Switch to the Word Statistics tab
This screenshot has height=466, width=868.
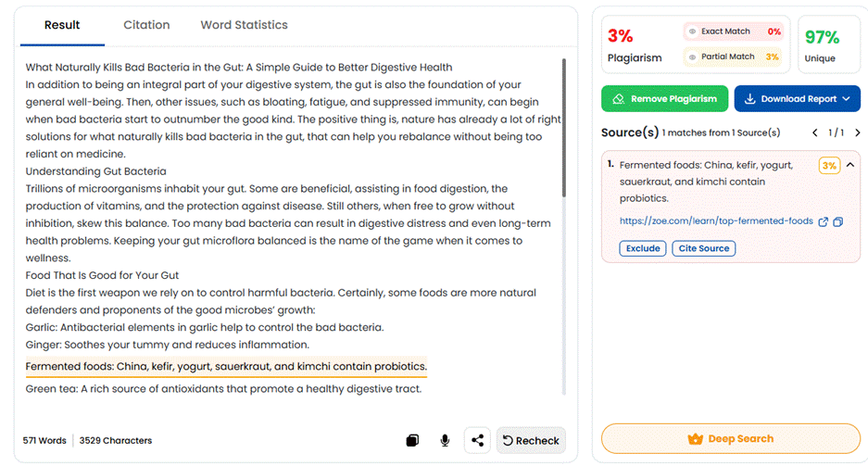coord(245,25)
